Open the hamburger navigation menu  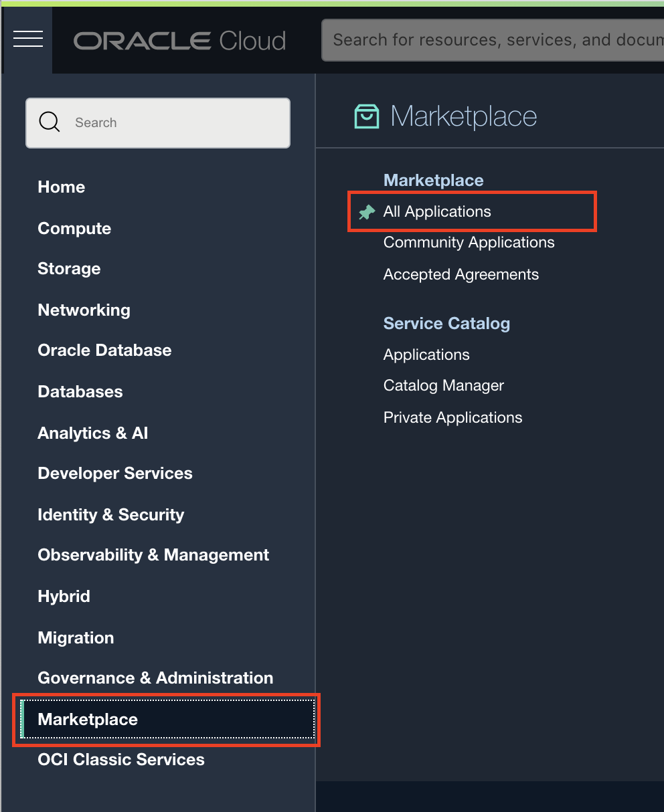coord(27,39)
